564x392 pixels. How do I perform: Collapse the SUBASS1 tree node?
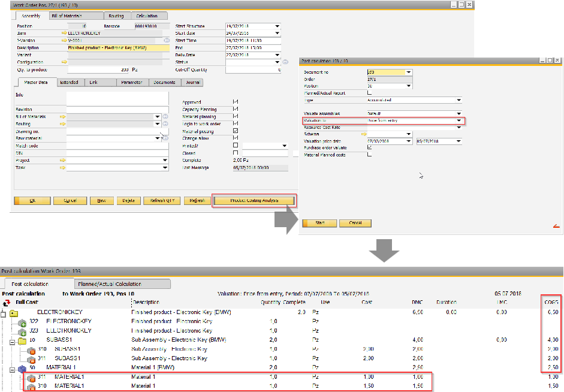pyautogui.click(x=12, y=342)
